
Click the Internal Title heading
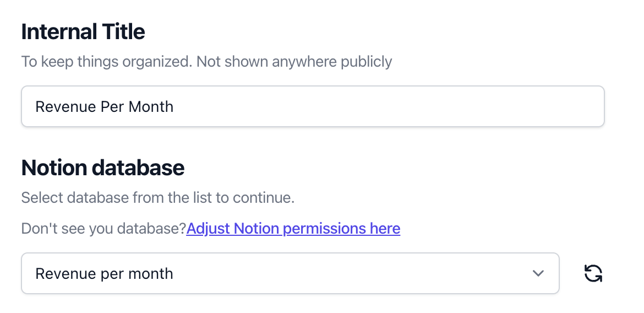pos(83,31)
